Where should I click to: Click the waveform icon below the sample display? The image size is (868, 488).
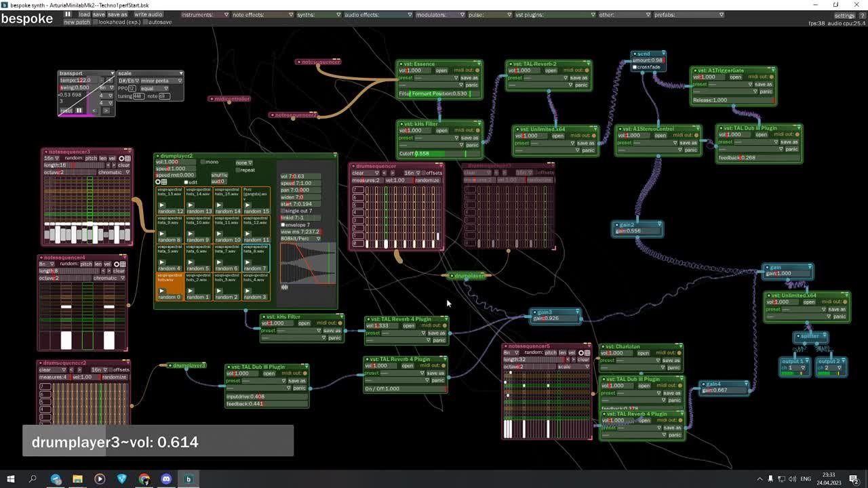[284, 287]
